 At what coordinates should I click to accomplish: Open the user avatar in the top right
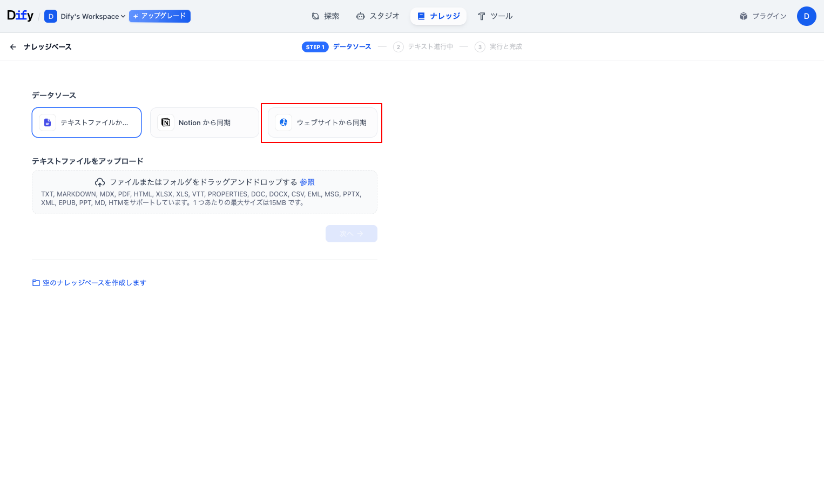coord(806,16)
